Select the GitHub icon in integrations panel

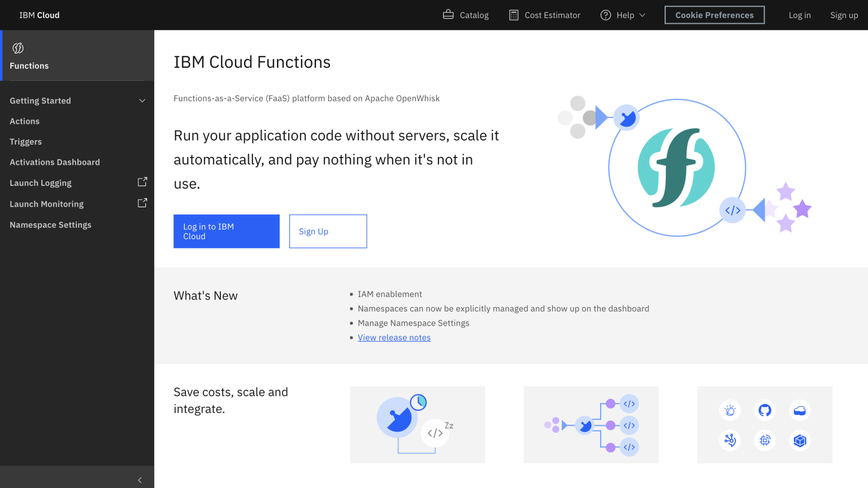765,410
